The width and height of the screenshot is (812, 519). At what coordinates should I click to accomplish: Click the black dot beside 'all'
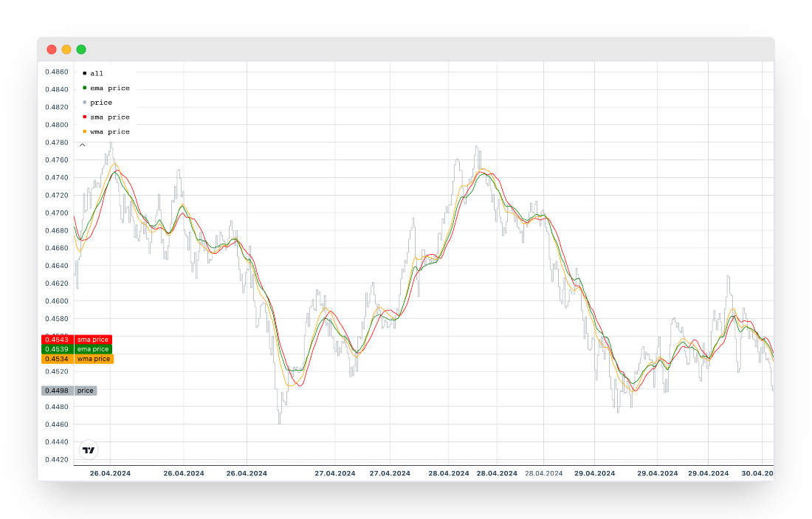click(84, 73)
